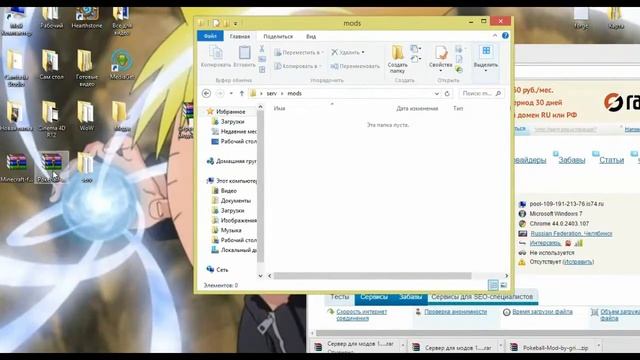640x360 pixels.
Task: Open the address bar history dropdown
Action: pos(437,93)
